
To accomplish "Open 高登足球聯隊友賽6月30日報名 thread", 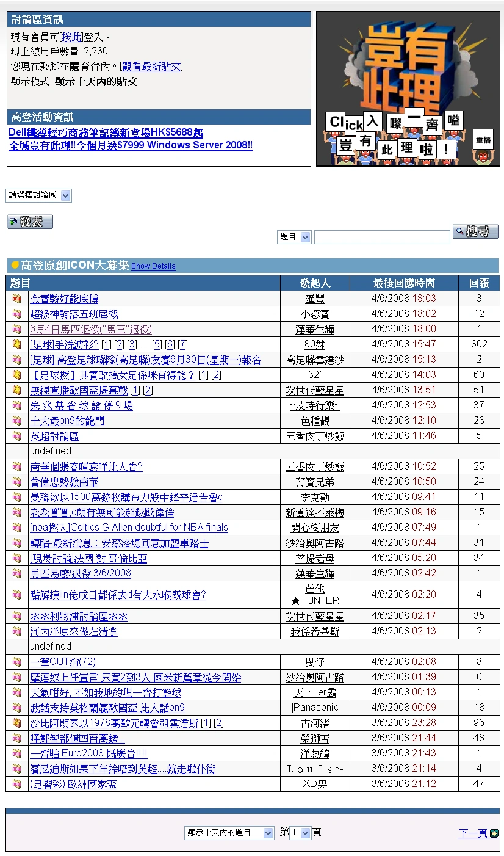I will pyautogui.click(x=145, y=360).
